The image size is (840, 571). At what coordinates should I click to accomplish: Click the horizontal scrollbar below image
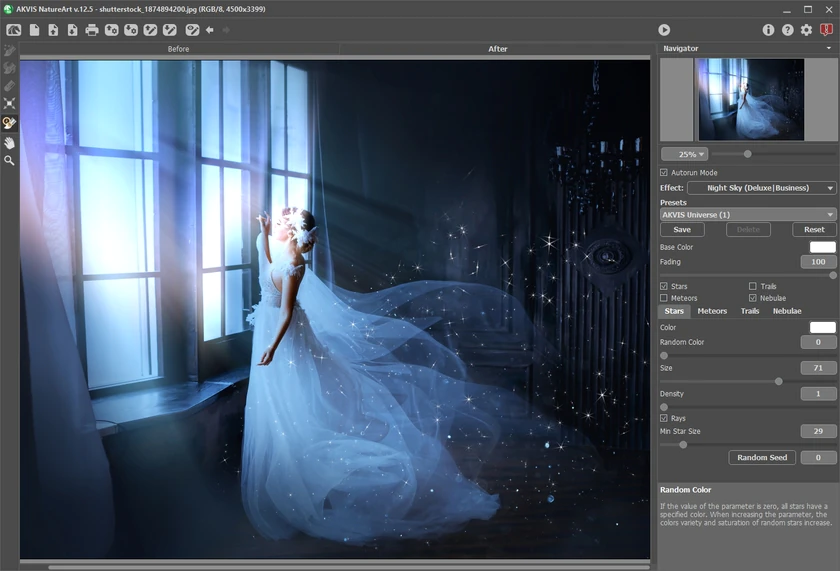pos(348,567)
